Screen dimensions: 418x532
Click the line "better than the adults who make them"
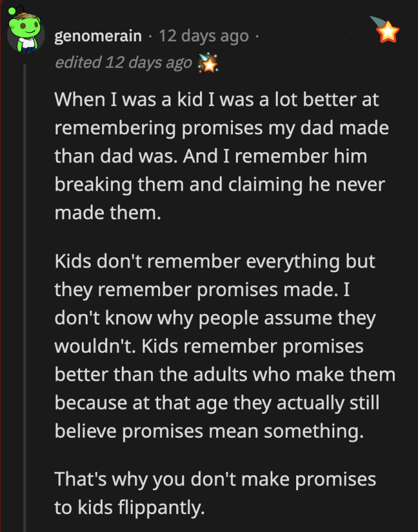pyautogui.click(x=225, y=374)
